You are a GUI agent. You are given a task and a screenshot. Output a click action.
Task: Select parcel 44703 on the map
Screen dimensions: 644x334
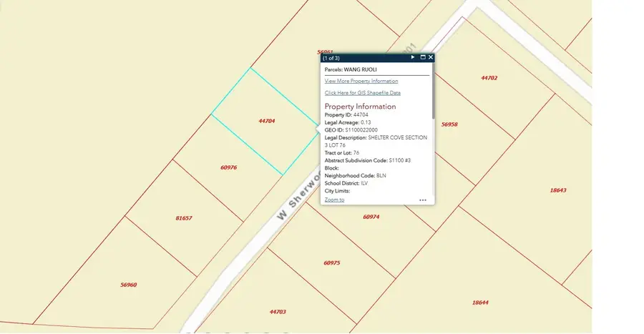click(x=278, y=312)
